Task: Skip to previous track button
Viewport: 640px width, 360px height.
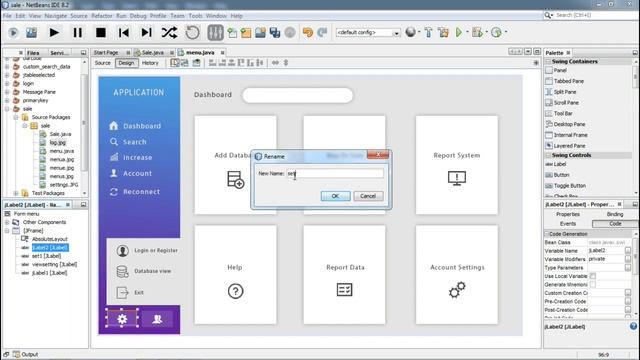Action: (x=124, y=33)
